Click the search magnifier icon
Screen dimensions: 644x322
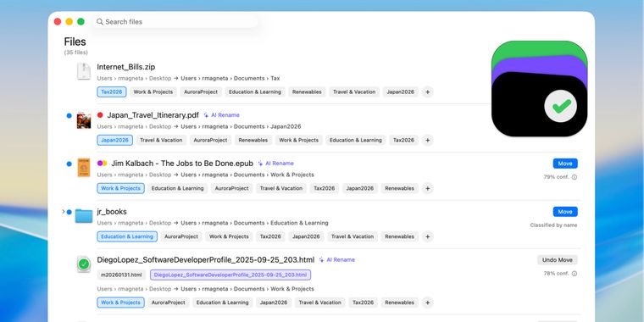[x=100, y=22]
